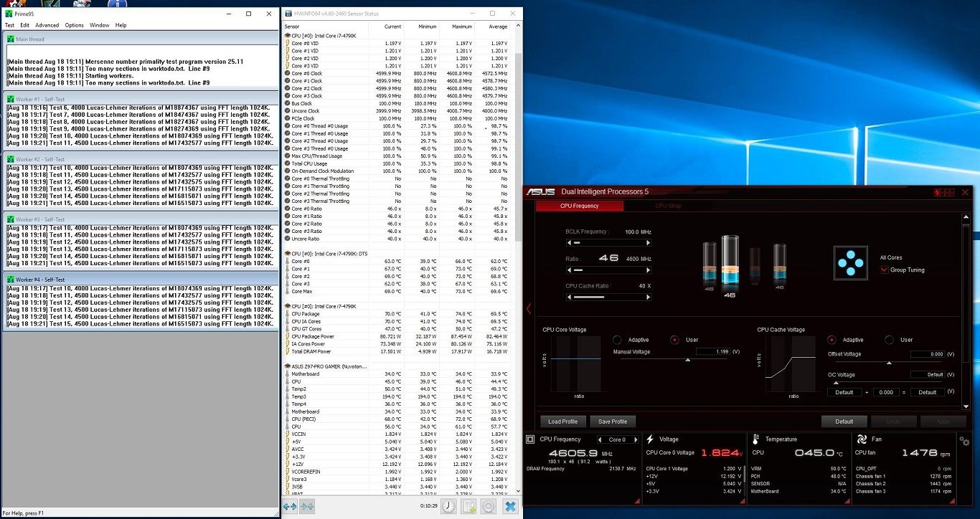Image resolution: width=980 pixels, height=519 pixels.
Task: Select Adaptive for CPU Core Voltage
Action: [617, 340]
